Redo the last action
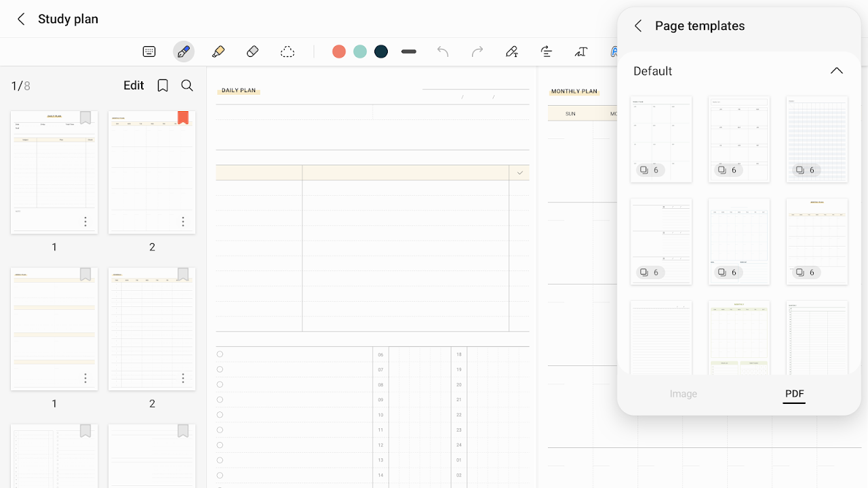The height and width of the screenshot is (488, 868). pos(477,52)
